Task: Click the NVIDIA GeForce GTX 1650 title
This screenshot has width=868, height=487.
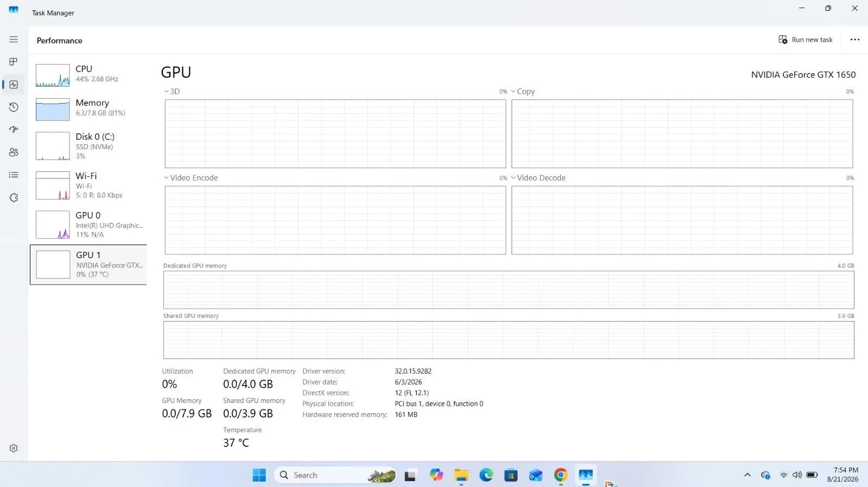Action: pyautogui.click(x=803, y=75)
